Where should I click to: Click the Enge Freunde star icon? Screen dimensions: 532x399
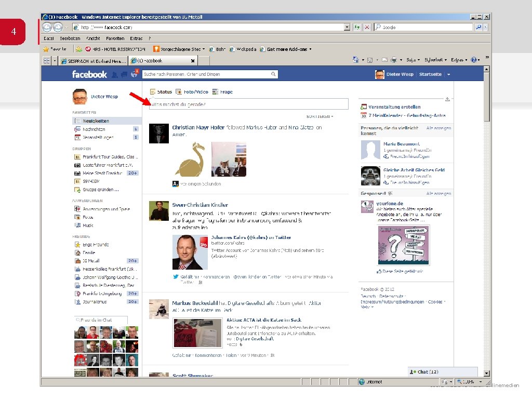point(77,245)
